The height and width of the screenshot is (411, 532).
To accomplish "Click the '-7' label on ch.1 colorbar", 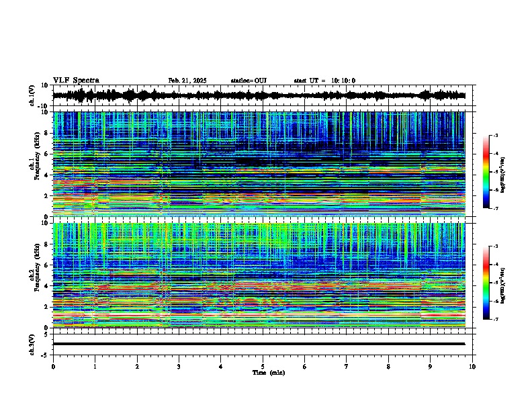I will click(495, 208).
